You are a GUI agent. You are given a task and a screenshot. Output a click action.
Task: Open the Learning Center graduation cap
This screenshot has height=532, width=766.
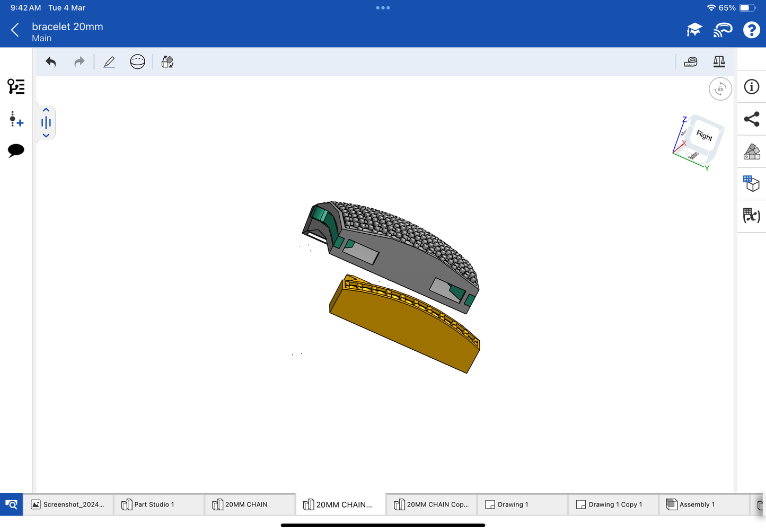click(x=694, y=30)
